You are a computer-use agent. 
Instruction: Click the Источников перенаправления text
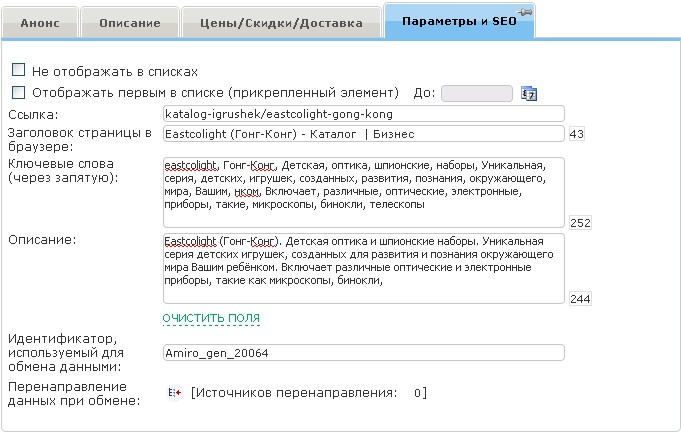[x=294, y=393]
